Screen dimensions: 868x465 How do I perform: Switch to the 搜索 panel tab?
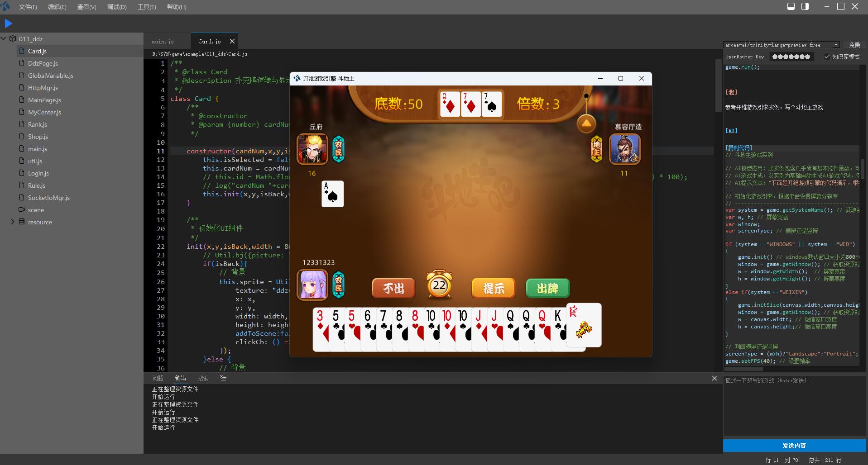tap(203, 378)
